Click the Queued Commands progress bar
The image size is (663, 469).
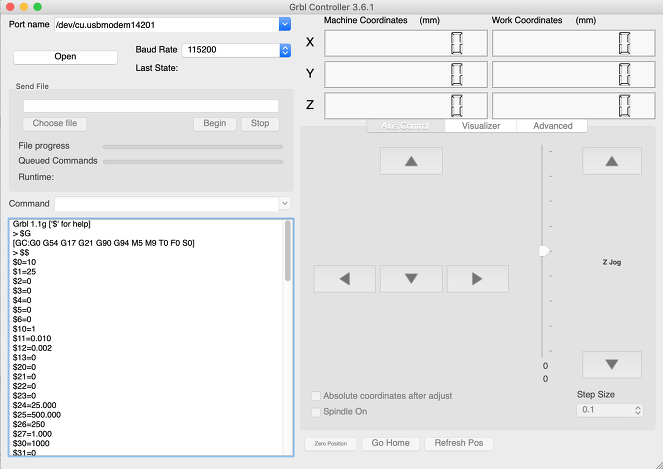click(x=193, y=162)
